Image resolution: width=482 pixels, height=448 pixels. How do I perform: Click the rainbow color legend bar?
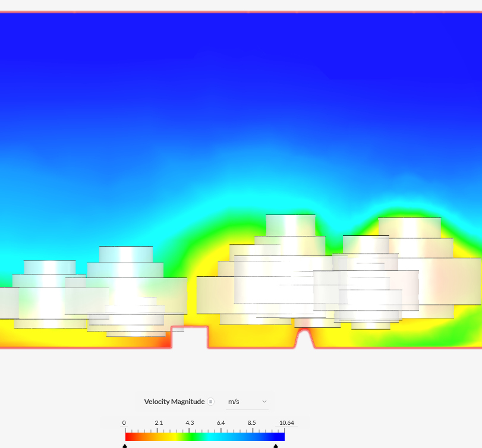point(205,436)
